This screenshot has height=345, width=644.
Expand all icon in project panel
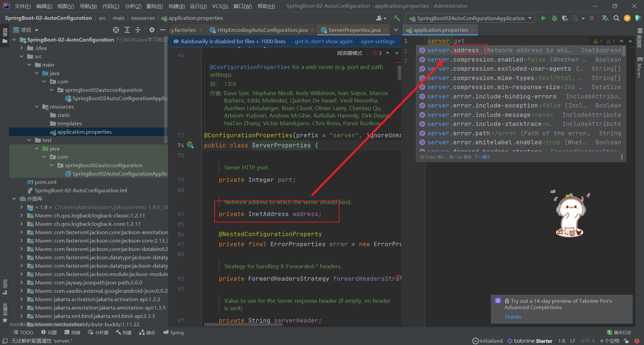[127, 30]
